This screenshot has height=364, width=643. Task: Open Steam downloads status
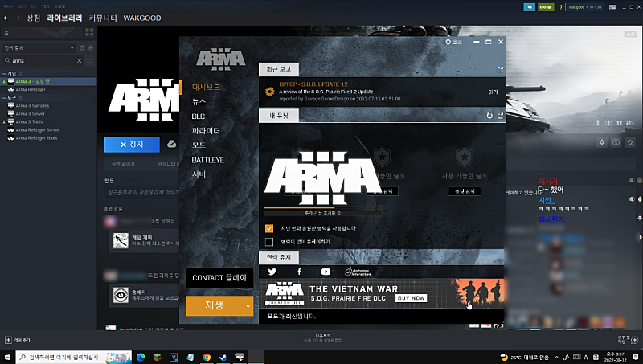[323, 338]
